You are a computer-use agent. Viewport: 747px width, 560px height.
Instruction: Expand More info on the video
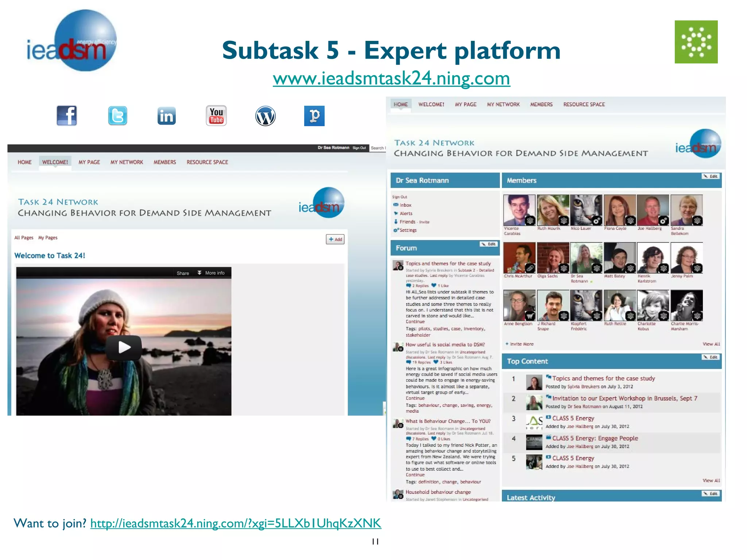(211, 273)
